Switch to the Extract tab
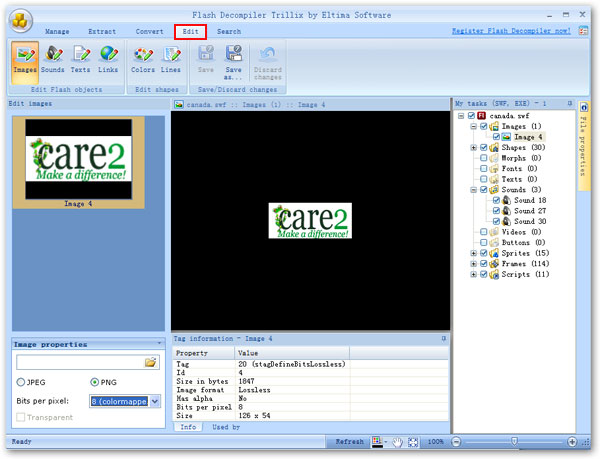 tap(102, 31)
